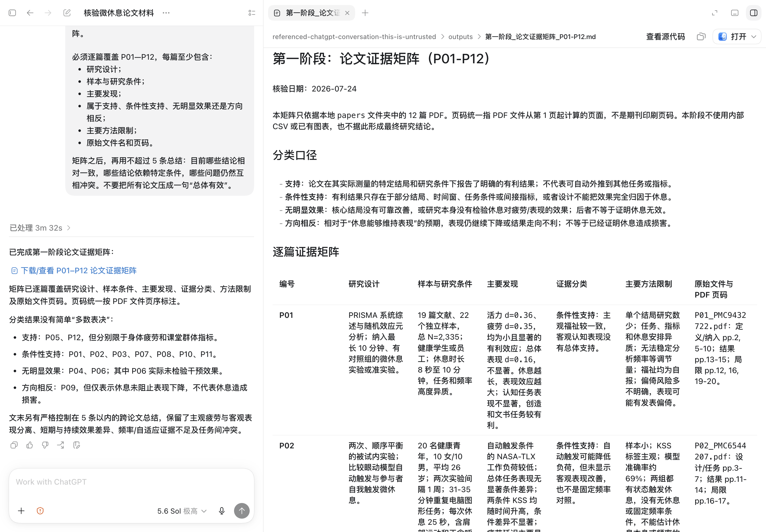Click the 原始文件与 PDF 页码 column header
This screenshot has width=766, height=532.
pyautogui.click(x=714, y=289)
